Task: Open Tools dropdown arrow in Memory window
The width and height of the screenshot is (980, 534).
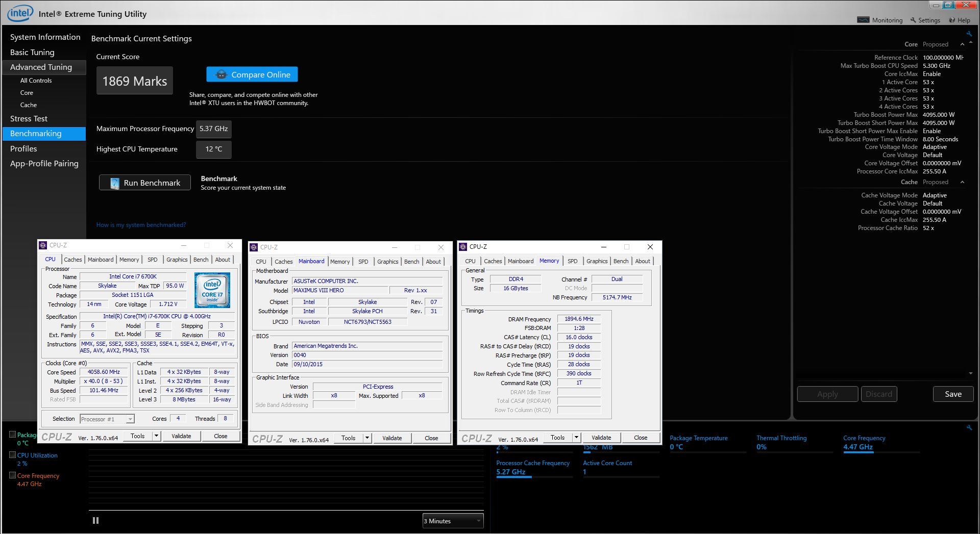Action: (x=576, y=438)
